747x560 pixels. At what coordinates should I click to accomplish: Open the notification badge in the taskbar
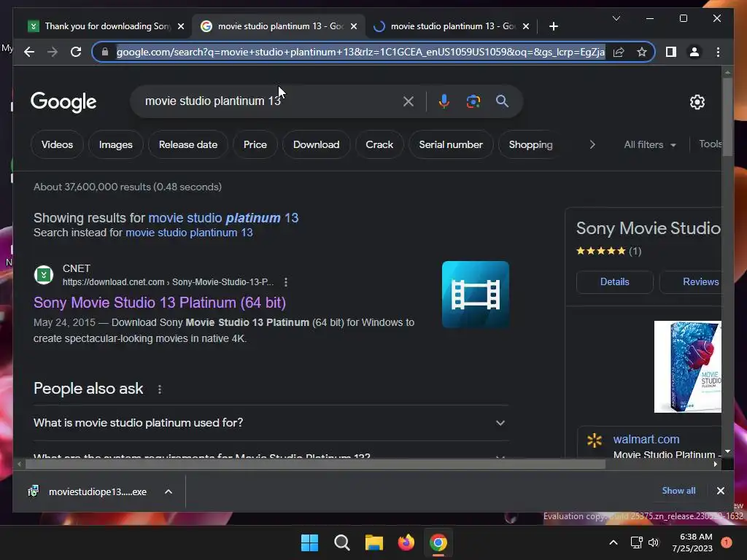727,542
